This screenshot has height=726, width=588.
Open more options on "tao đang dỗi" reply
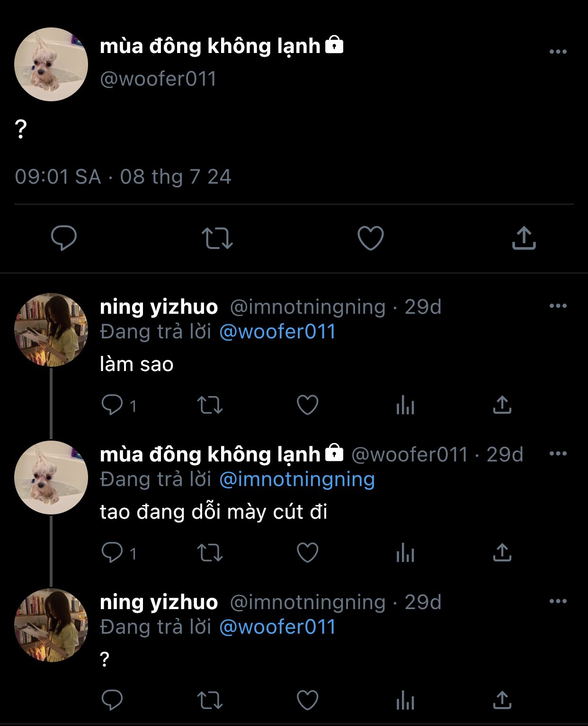pyautogui.click(x=558, y=453)
